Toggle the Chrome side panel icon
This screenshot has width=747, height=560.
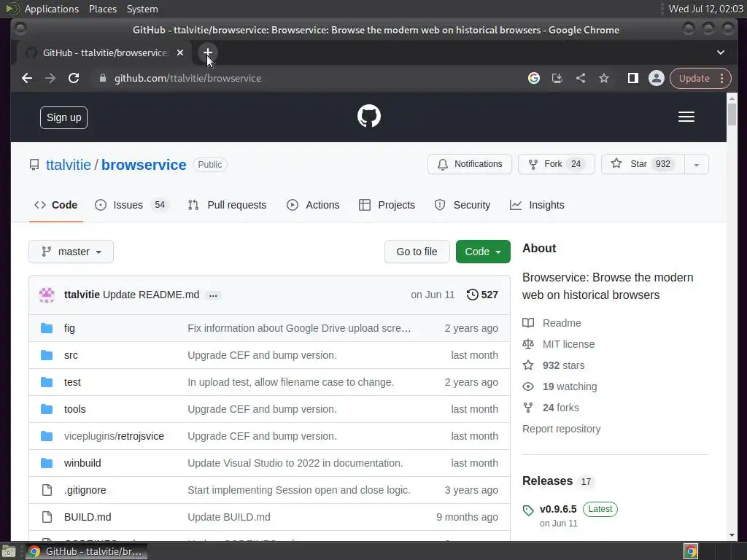[x=632, y=78]
